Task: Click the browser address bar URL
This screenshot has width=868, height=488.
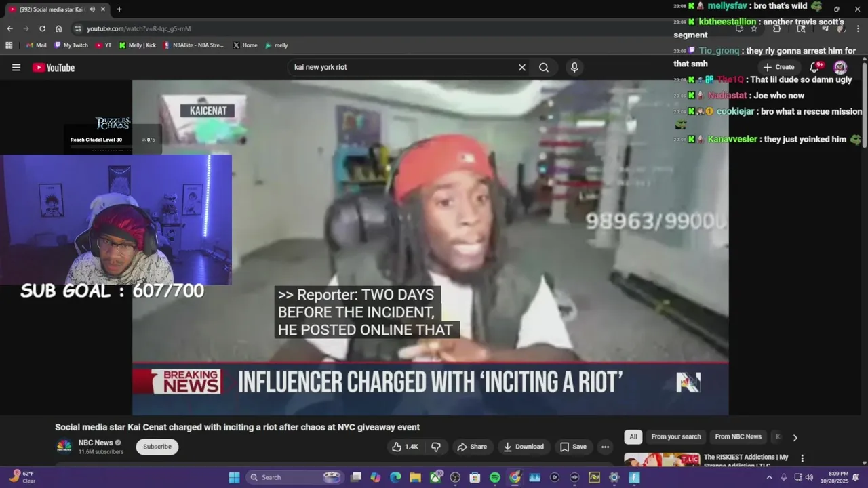Action: [139, 28]
